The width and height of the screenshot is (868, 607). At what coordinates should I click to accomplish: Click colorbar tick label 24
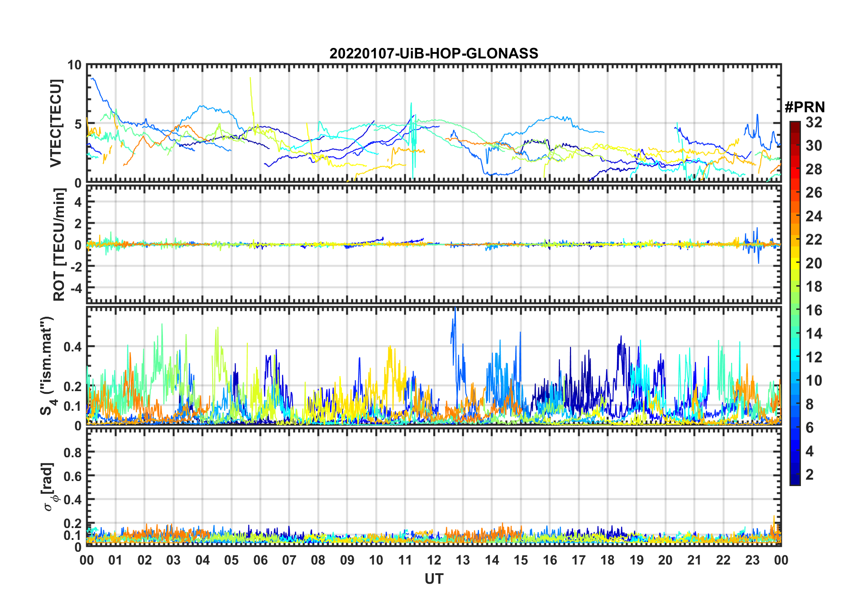(x=814, y=216)
